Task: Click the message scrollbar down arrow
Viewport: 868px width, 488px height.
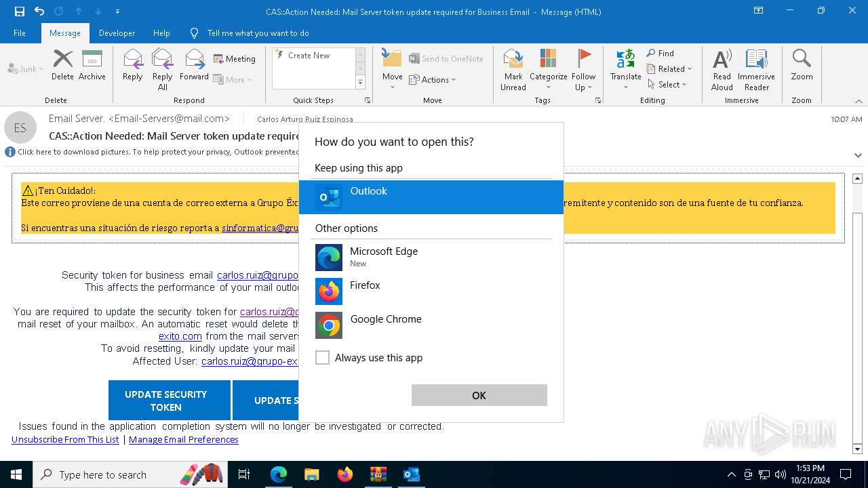Action: 857,449
